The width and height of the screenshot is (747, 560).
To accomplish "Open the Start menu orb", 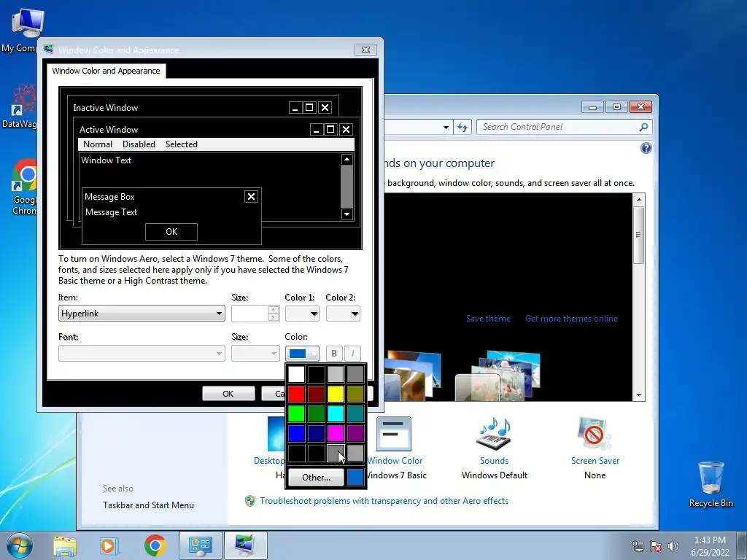I will [19, 545].
